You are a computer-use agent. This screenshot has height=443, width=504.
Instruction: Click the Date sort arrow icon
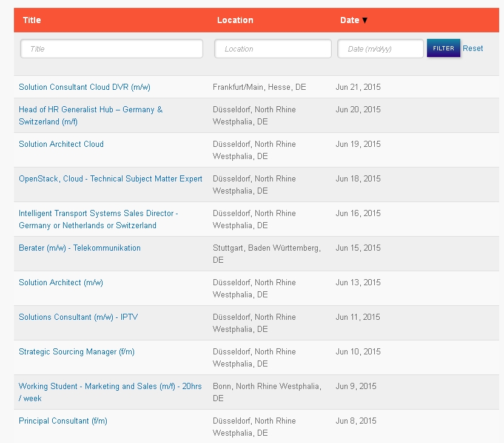coord(365,20)
